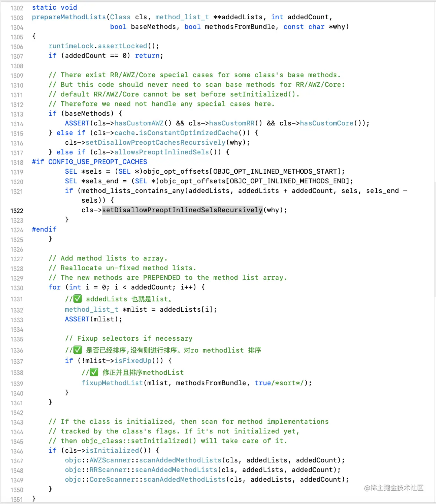Click line number 1302 at the top
436x504 pixels.
[x=17, y=7]
